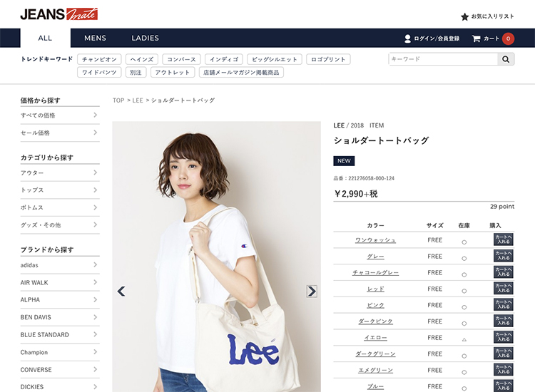The width and height of the screenshot is (535, 392).
Task: Click the JEANS mate logo
Action: (x=59, y=14)
